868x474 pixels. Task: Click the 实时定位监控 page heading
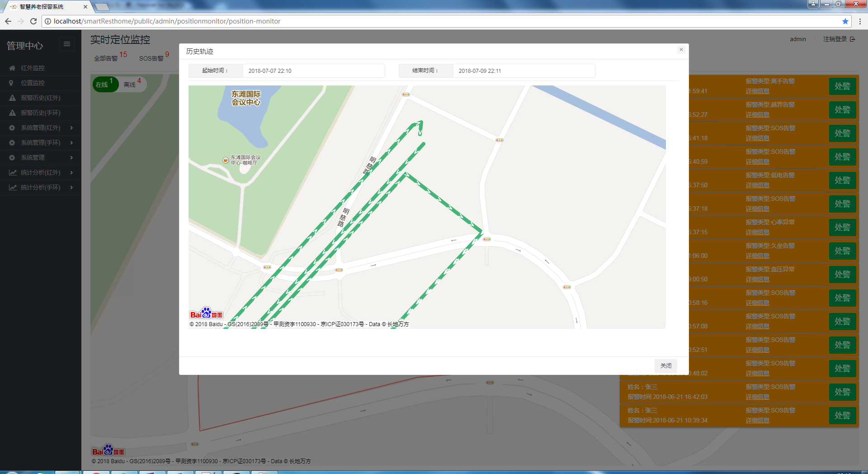click(120, 40)
